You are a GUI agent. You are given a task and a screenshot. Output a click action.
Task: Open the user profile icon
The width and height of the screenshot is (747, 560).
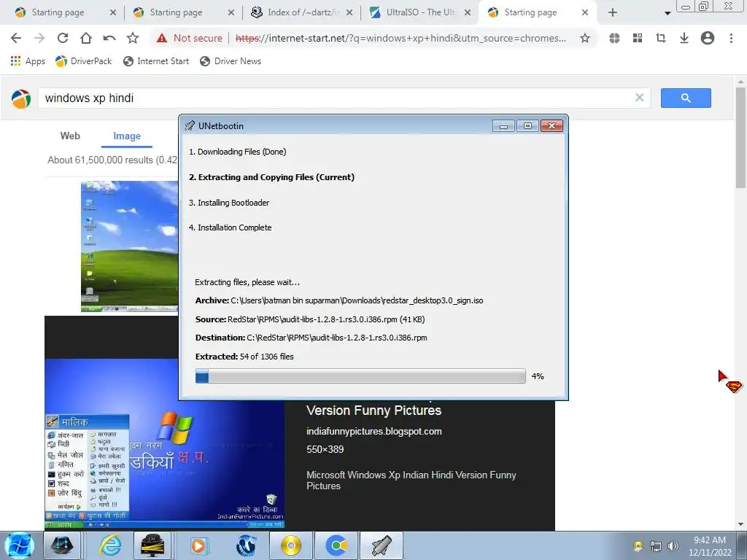tap(708, 38)
